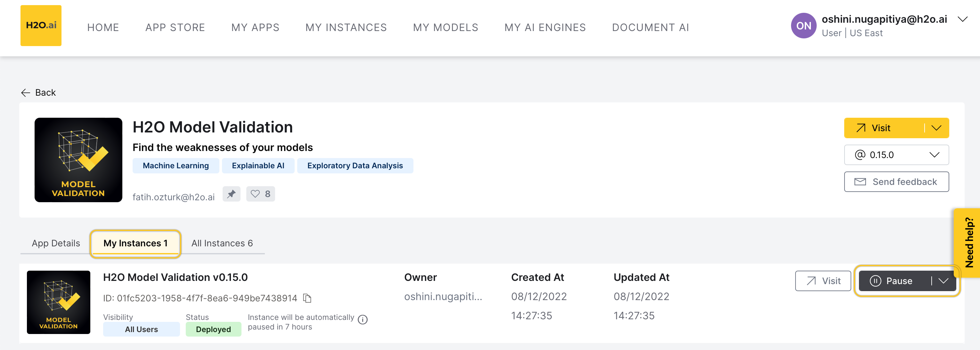Click the back arrow icon
The width and height of the screenshot is (980, 350).
(26, 93)
